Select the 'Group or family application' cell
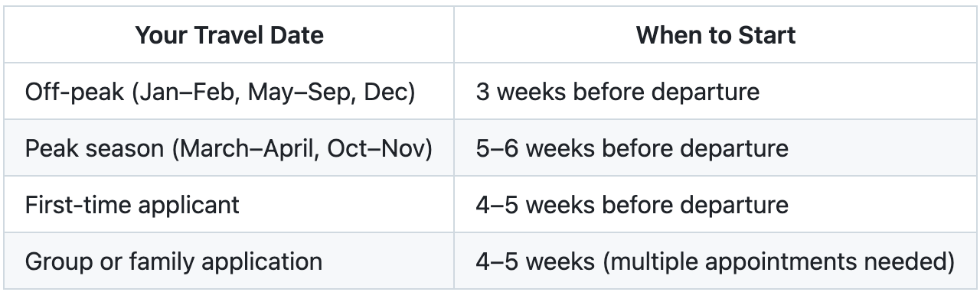The image size is (980, 292). click(229, 261)
